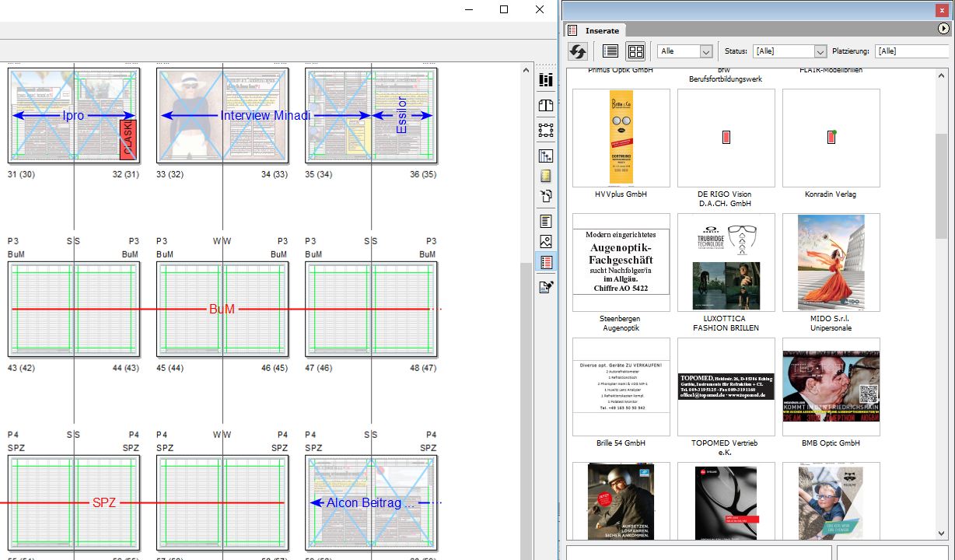
Task: Click the selection frame icon in sidebar
Action: (x=546, y=130)
